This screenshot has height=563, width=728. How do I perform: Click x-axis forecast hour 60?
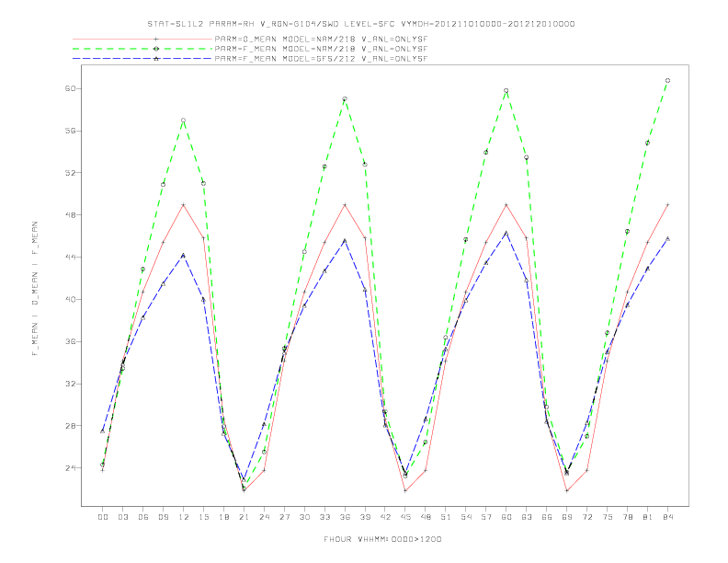506,517
